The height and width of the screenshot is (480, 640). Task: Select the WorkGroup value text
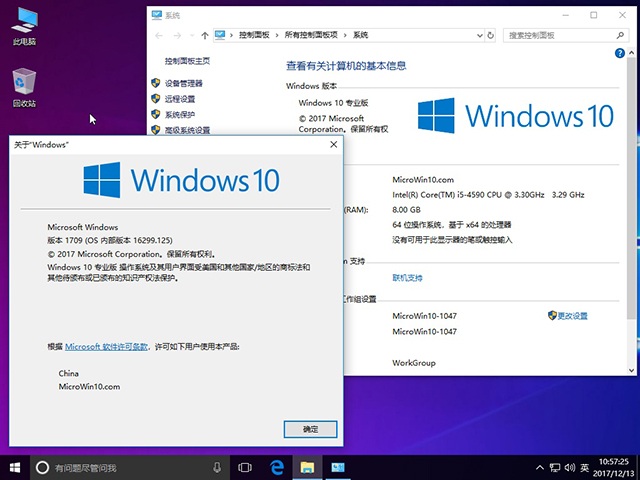414,363
